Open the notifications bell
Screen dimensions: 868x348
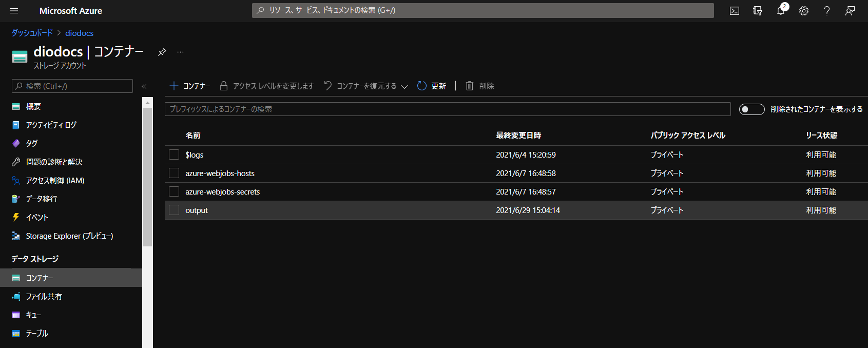pyautogui.click(x=781, y=11)
